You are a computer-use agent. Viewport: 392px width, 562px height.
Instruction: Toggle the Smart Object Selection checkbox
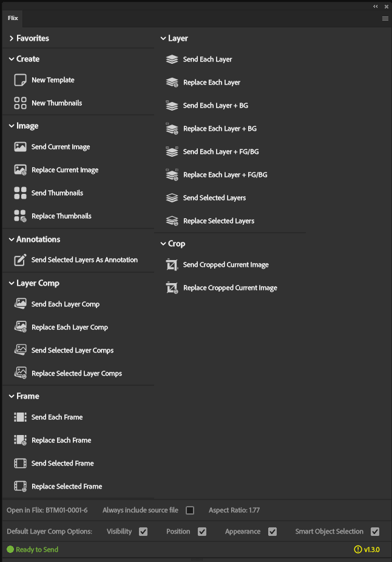coord(375,532)
